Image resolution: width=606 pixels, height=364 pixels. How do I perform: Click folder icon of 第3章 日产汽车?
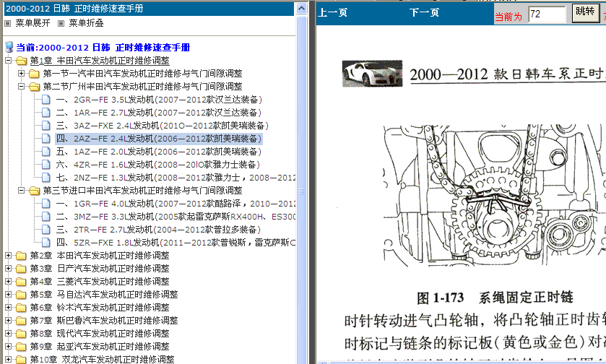click(21, 269)
